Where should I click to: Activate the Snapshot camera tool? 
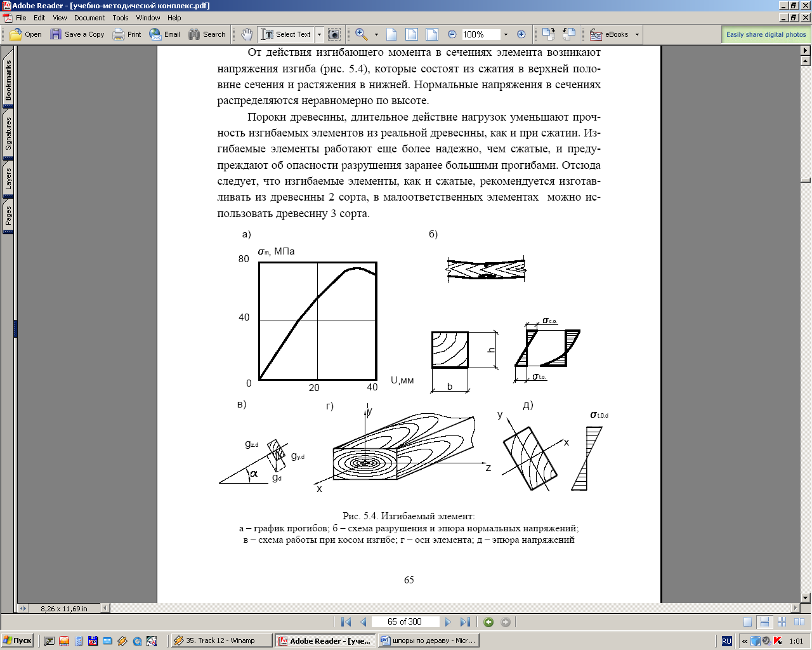(x=334, y=34)
